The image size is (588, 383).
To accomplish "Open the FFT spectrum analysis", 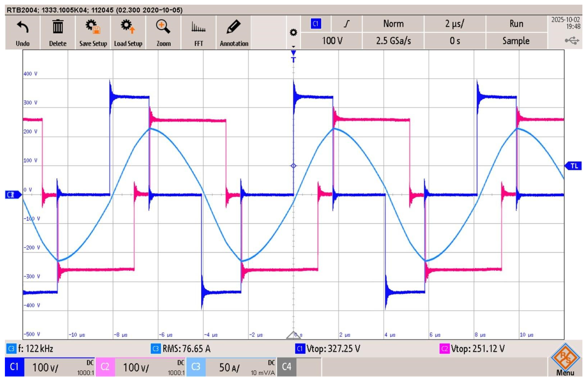I will 198,27.
